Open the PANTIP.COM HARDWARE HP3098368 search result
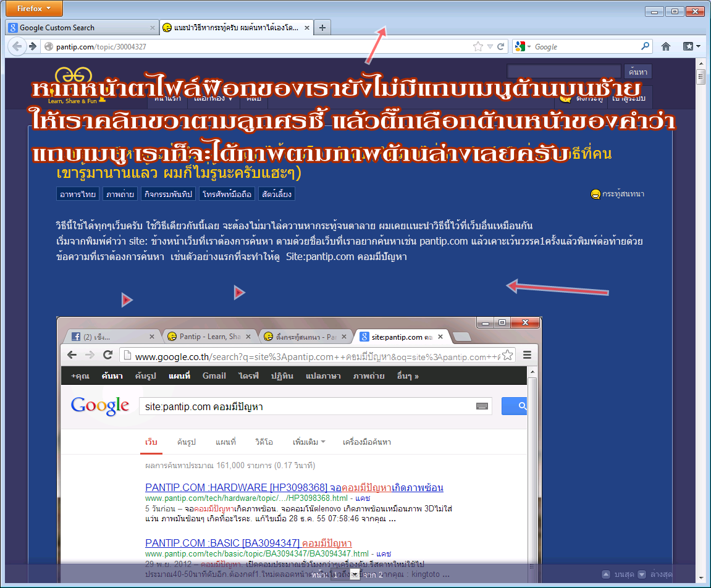 pyautogui.click(x=294, y=487)
